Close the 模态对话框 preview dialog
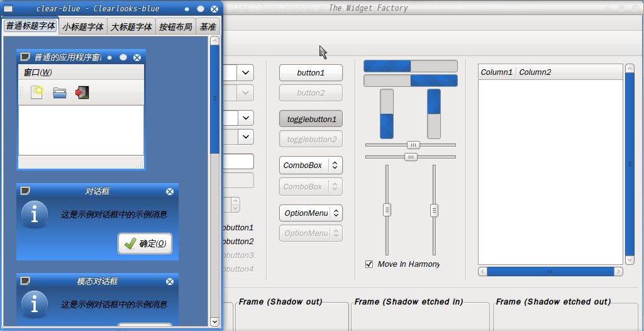This screenshot has width=644, height=331. pos(170,281)
